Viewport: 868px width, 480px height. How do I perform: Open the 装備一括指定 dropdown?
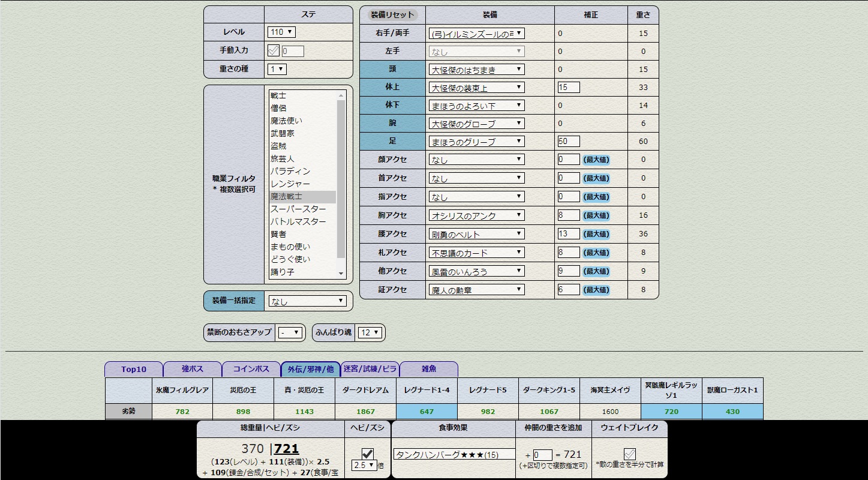(x=307, y=301)
